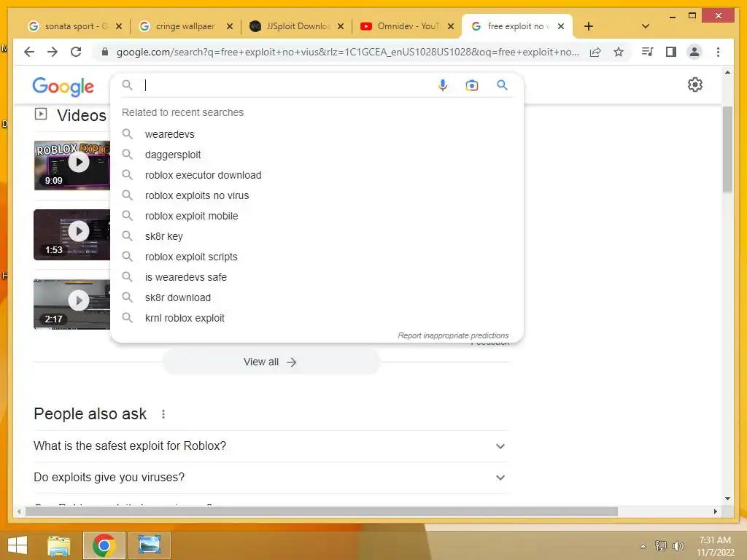Go back to previous page
The width and height of the screenshot is (747, 560).
pos(29,52)
